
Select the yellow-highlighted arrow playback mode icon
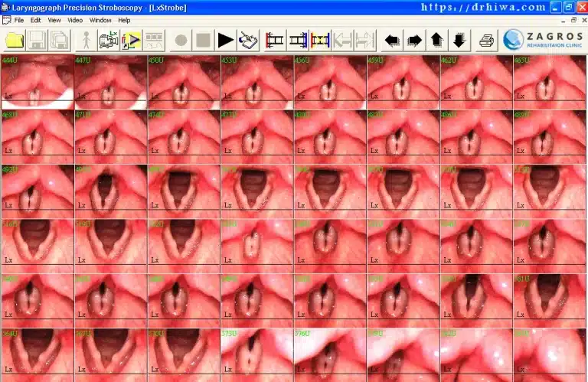[131, 40]
